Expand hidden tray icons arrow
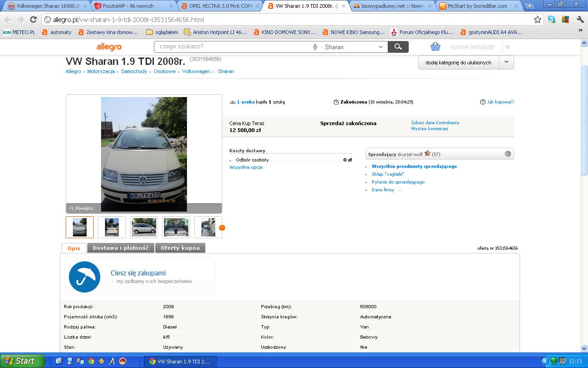Viewport: 588px width, 368px height. [545, 361]
